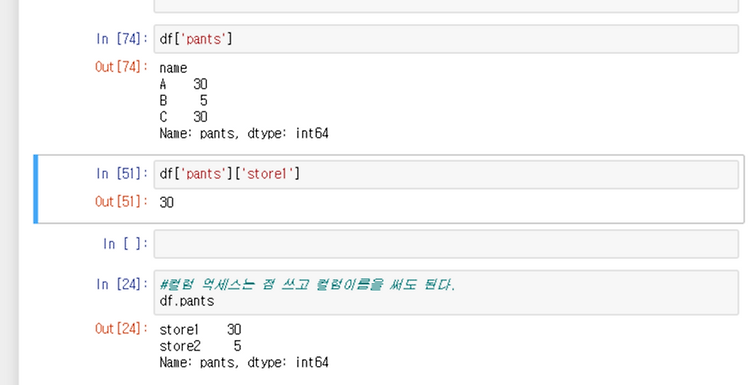Click the Out[74] prompt label
The image size is (750, 385).
[x=121, y=66]
